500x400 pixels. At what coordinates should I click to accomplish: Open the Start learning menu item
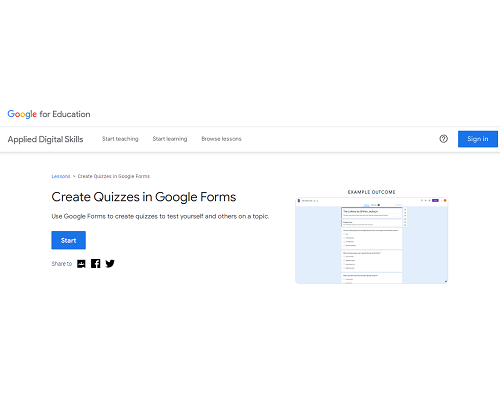pos(170,139)
